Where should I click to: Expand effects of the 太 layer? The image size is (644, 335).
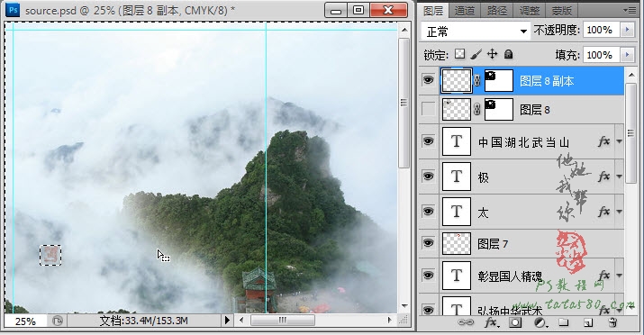pos(619,212)
